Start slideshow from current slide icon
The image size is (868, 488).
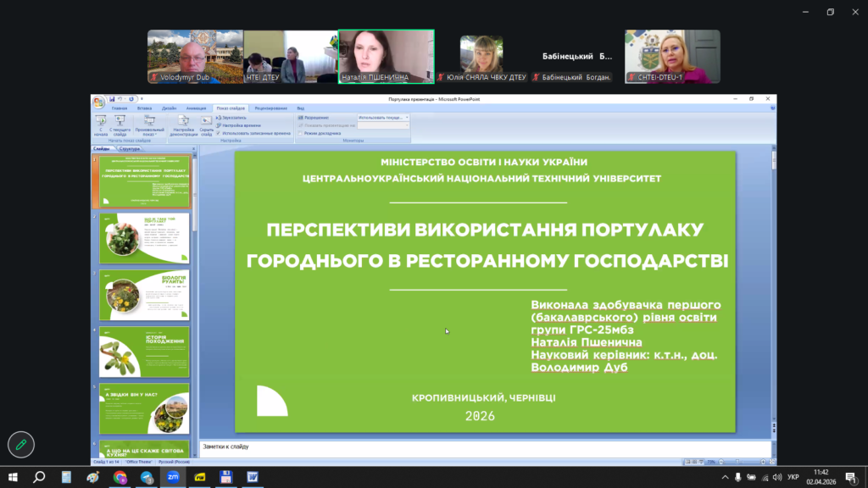pyautogui.click(x=120, y=121)
